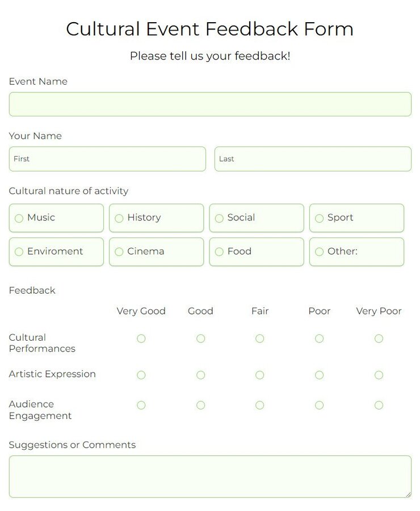Rate Cultural Performances as Good
The height and width of the screenshot is (511, 420).
tap(200, 338)
